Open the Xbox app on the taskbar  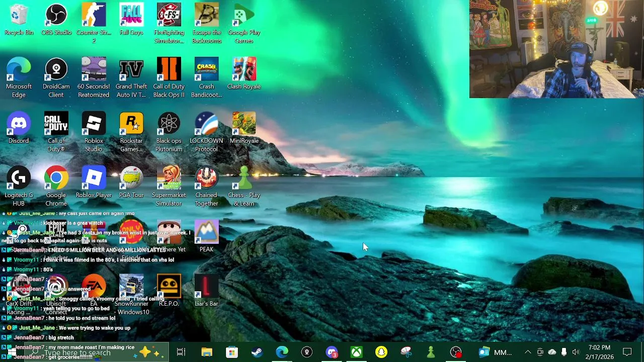356,352
